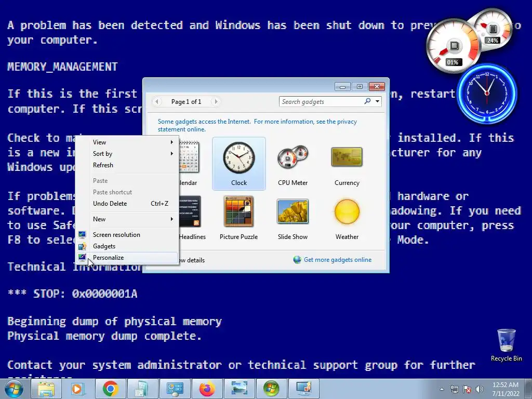This screenshot has height=399, width=532.
Task: Open Firefox from the taskbar
Action: (207, 389)
